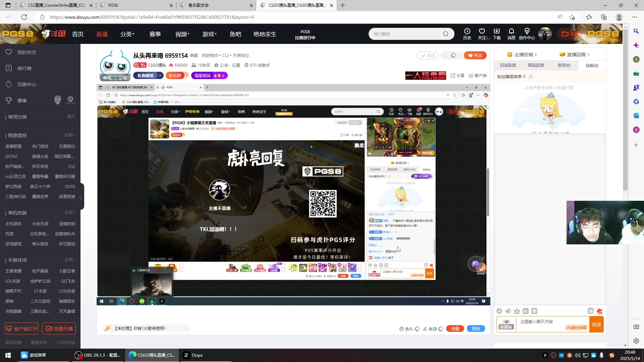Click the 粉 fan badge icon in the chat toolbar
The height and width of the screenshot is (362, 644).
point(526,311)
